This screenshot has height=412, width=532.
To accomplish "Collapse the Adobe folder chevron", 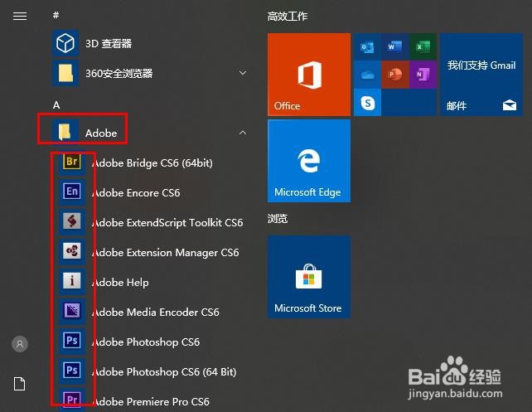I will (243, 133).
